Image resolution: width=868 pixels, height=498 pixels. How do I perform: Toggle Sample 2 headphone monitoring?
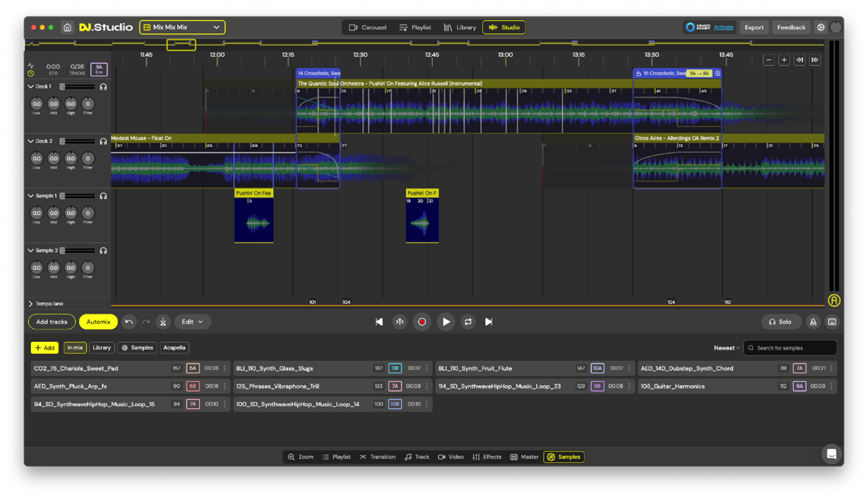point(103,251)
